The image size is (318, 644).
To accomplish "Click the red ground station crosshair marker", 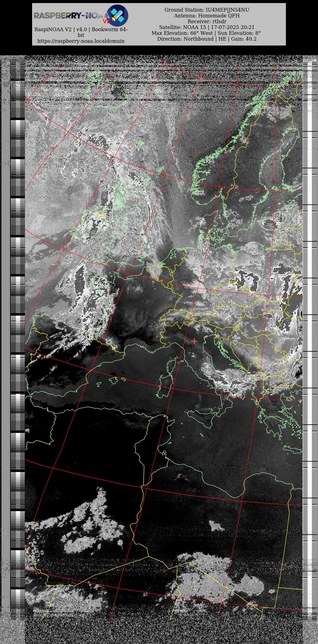I will click(x=194, y=341).
